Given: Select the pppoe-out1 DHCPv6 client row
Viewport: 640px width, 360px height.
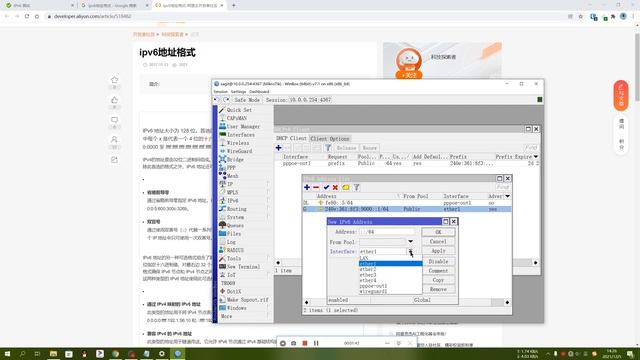Looking at the screenshot, I should pyautogui.click(x=407, y=163).
